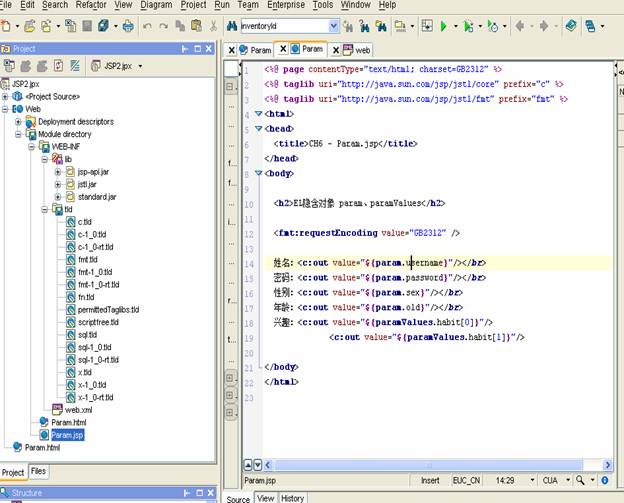Image resolution: width=624 pixels, height=503 pixels.
Task: Click the binoculars icon beside search field
Action: tap(232, 26)
